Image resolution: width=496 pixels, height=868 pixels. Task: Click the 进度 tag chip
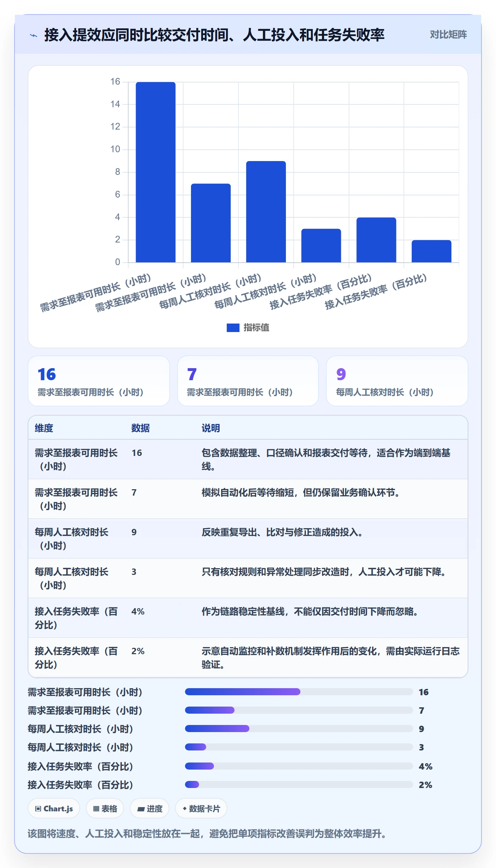[x=150, y=809]
